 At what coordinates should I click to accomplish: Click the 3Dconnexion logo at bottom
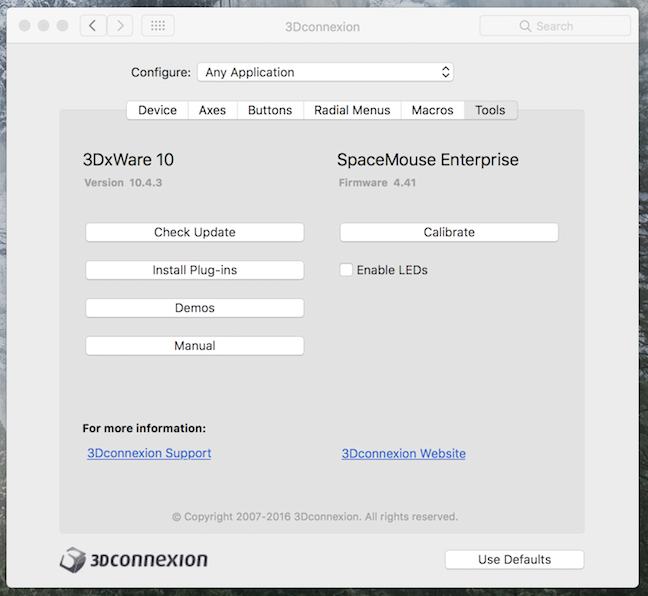(x=133, y=560)
